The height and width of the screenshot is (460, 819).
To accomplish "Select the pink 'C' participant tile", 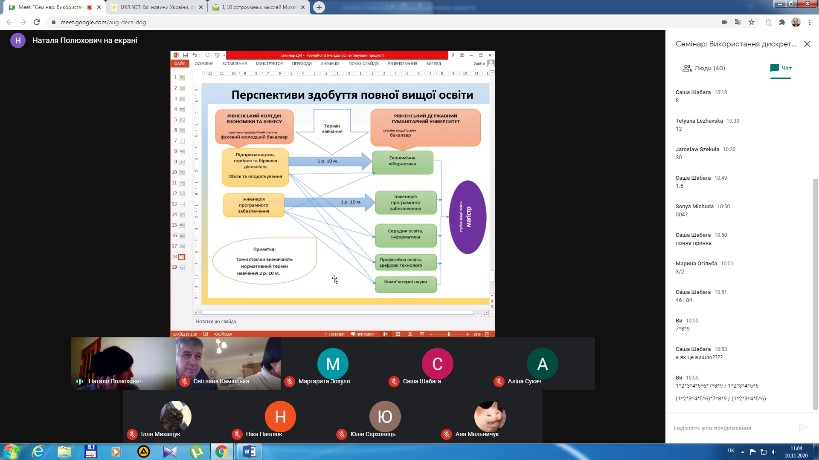I will [437, 363].
